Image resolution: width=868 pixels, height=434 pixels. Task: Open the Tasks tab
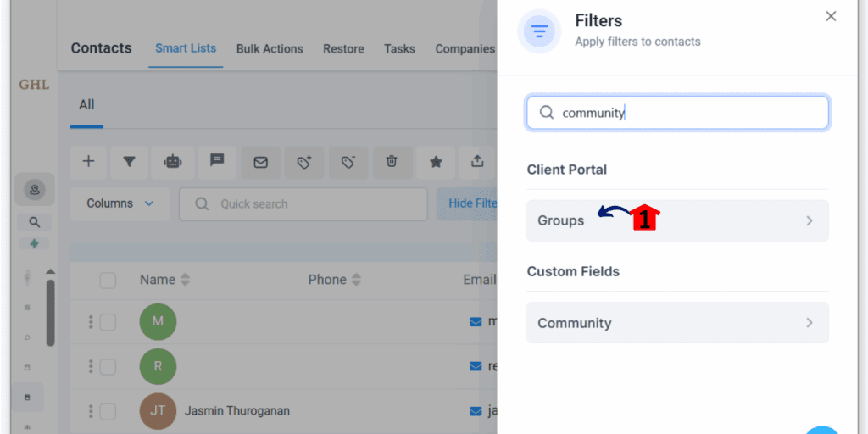pyautogui.click(x=400, y=48)
